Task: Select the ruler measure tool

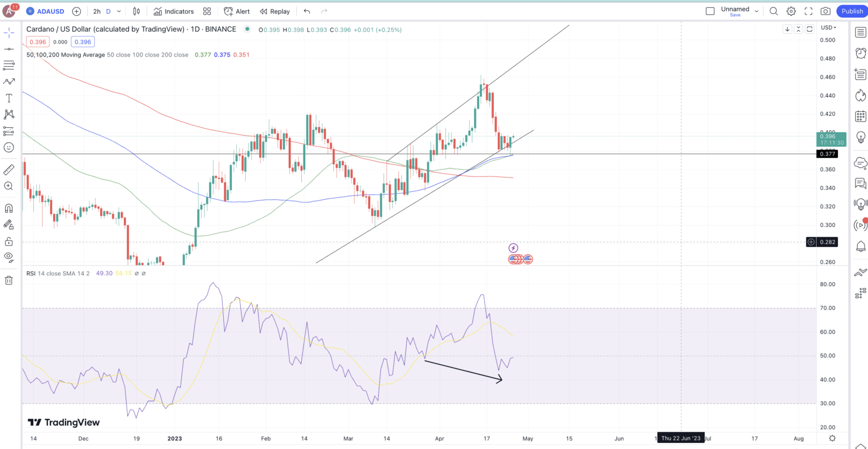Action: click(9, 170)
